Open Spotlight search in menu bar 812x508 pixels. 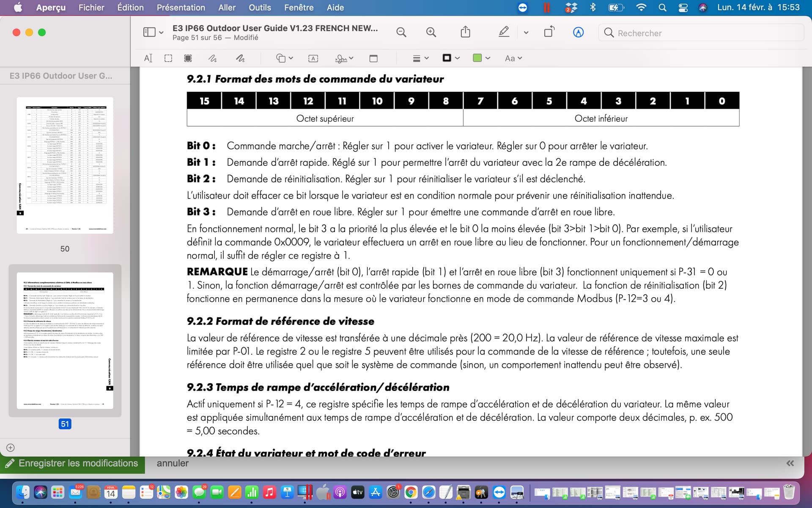pos(662,8)
